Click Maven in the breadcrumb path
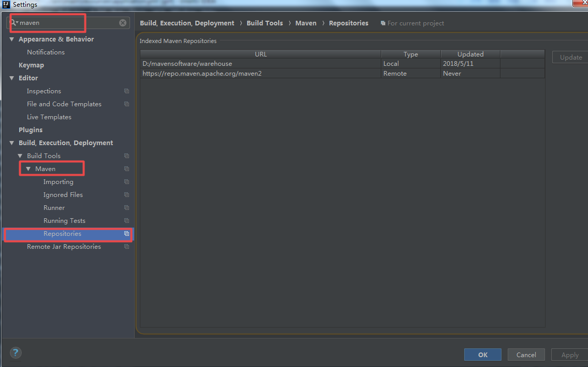Screen dimensions: 588x367 tap(306, 23)
